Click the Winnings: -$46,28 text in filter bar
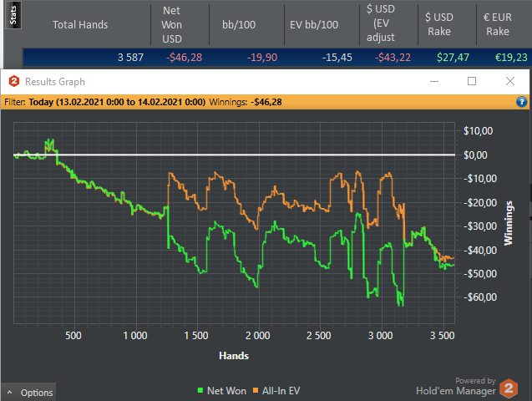This screenshot has height=401, width=532. click(x=246, y=102)
